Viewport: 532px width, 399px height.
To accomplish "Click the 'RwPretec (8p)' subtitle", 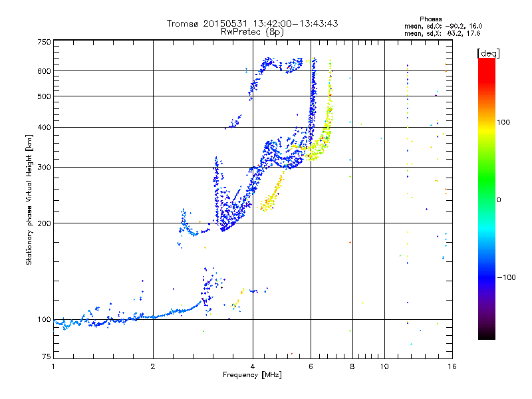I will point(252,32).
